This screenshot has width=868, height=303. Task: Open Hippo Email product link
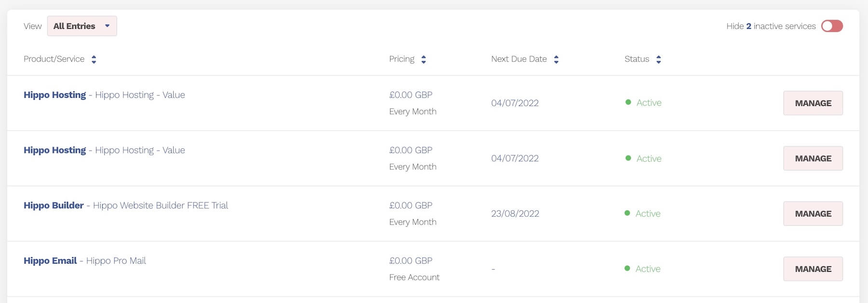tap(50, 261)
